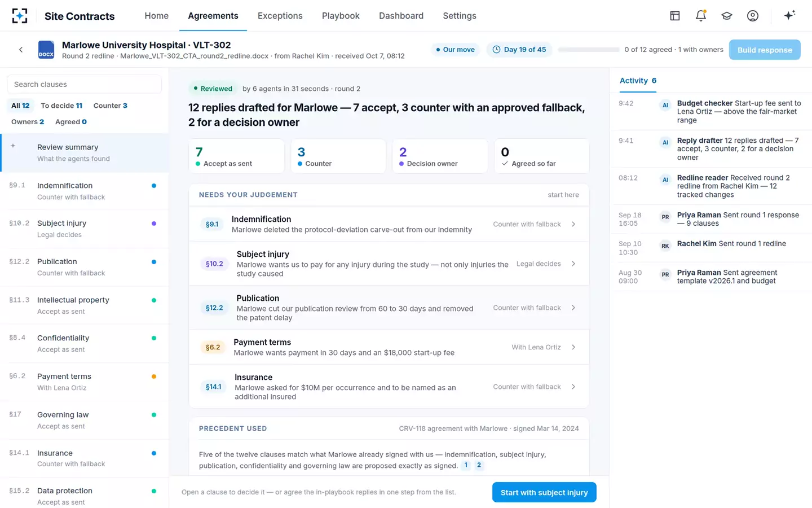Select the 7 Accept as sent card
This screenshot has width=812, height=508.
click(236, 156)
